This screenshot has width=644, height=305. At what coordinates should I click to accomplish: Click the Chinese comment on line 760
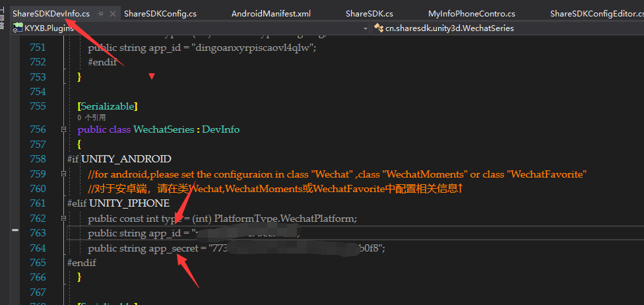coord(276,189)
